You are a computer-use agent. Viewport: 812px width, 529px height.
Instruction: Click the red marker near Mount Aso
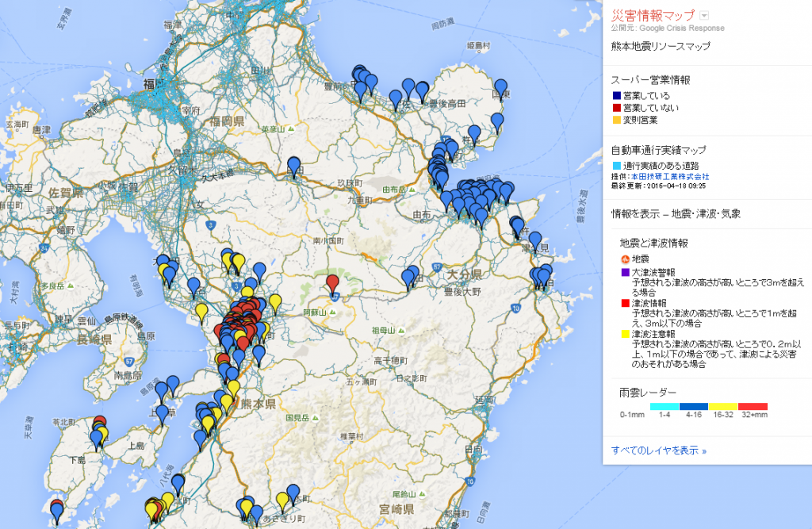[x=332, y=283]
